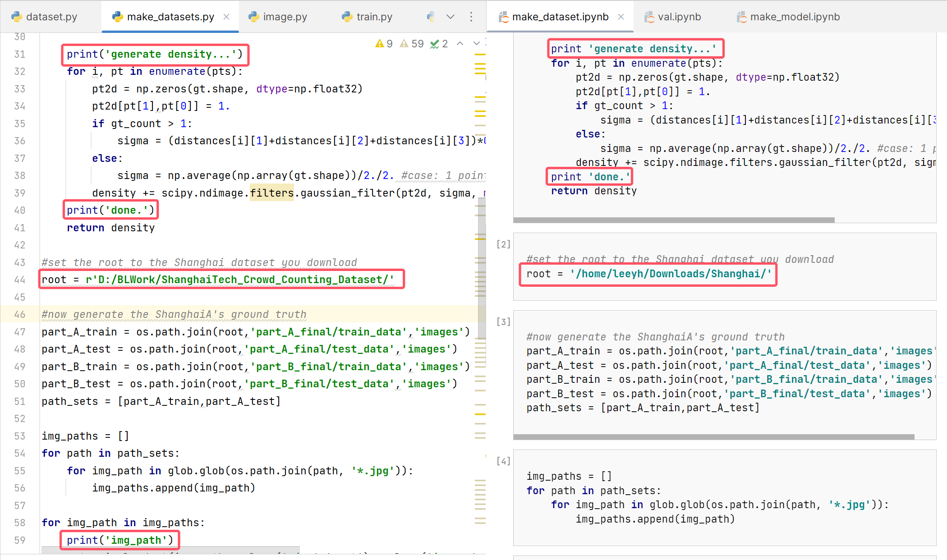947x560 pixels.
Task: Click the weak warnings indicator showing 59
Action: coord(412,44)
